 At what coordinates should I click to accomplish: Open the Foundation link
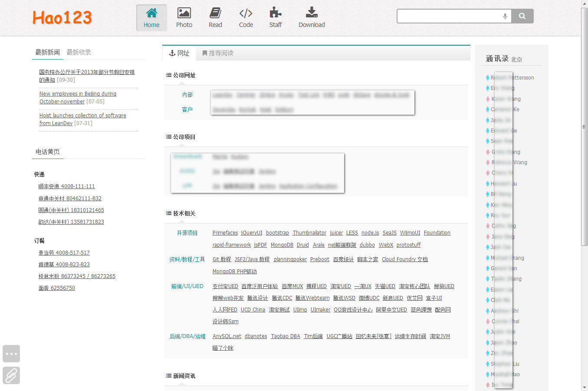(437, 233)
